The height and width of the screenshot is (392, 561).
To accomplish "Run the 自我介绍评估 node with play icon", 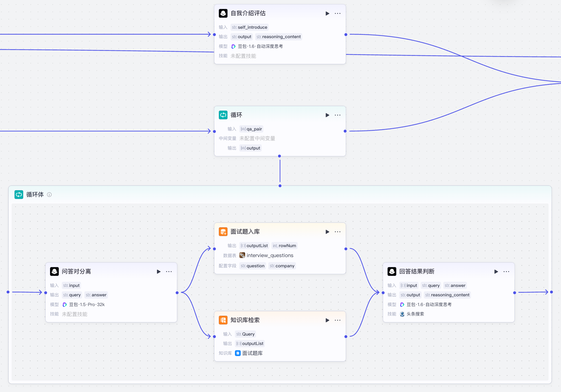I will pos(327,13).
